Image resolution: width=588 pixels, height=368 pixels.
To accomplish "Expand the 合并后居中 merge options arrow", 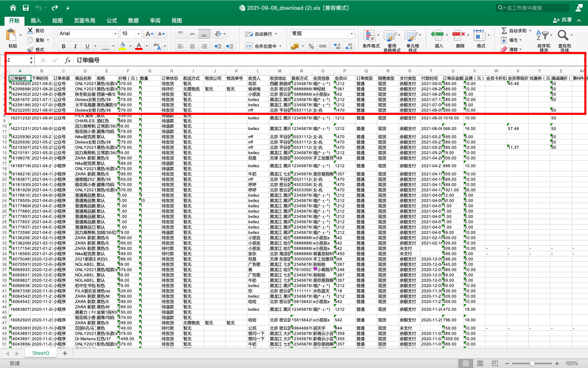I will 281,46.
